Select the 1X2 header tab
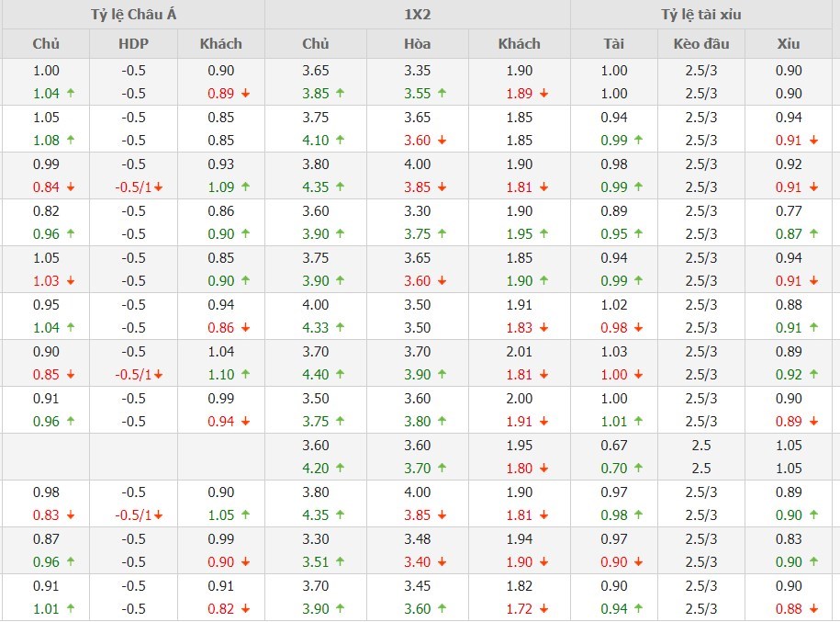 point(418,15)
